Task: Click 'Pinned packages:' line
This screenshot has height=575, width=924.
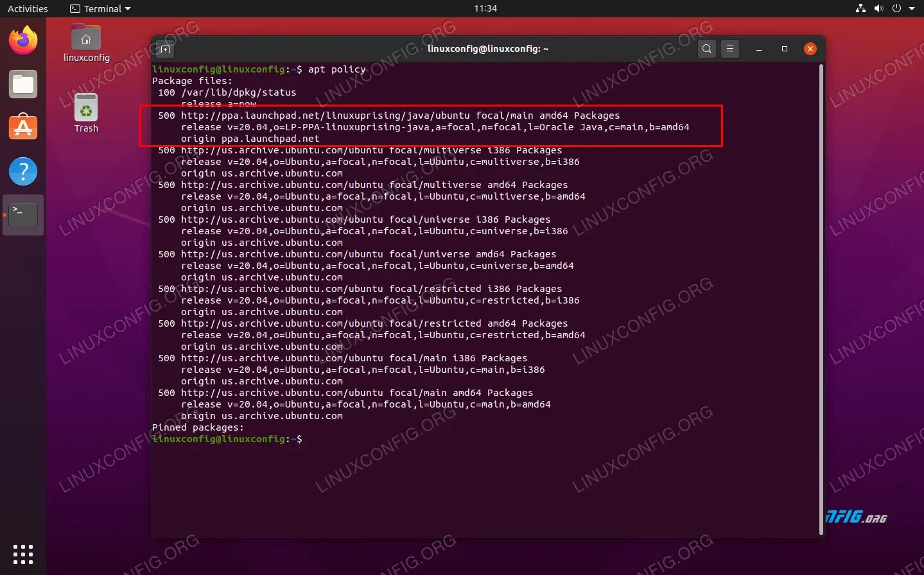Action: [x=198, y=427]
